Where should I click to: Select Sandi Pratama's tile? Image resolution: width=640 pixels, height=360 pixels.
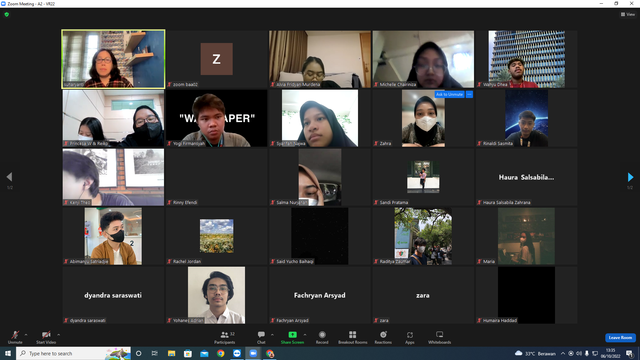click(423, 177)
